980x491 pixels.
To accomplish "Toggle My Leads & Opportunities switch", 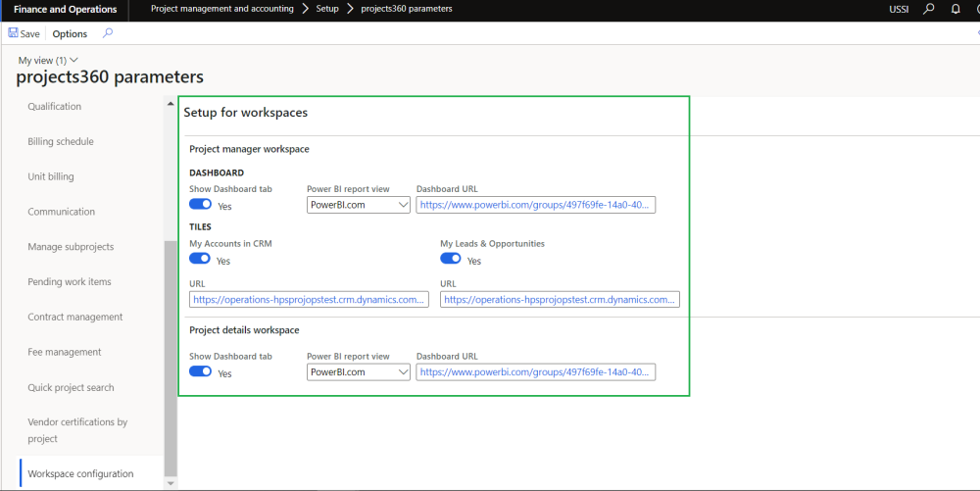I will click(x=451, y=259).
